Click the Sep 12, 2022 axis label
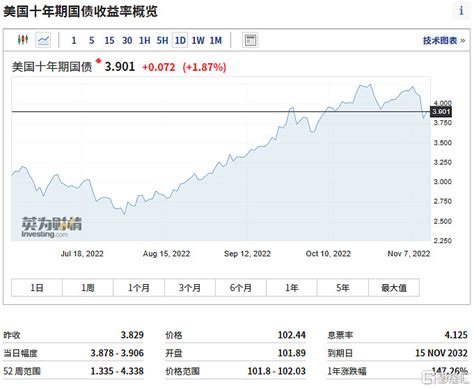Image resolution: width=474 pixels, height=389 pixels. 247,254
